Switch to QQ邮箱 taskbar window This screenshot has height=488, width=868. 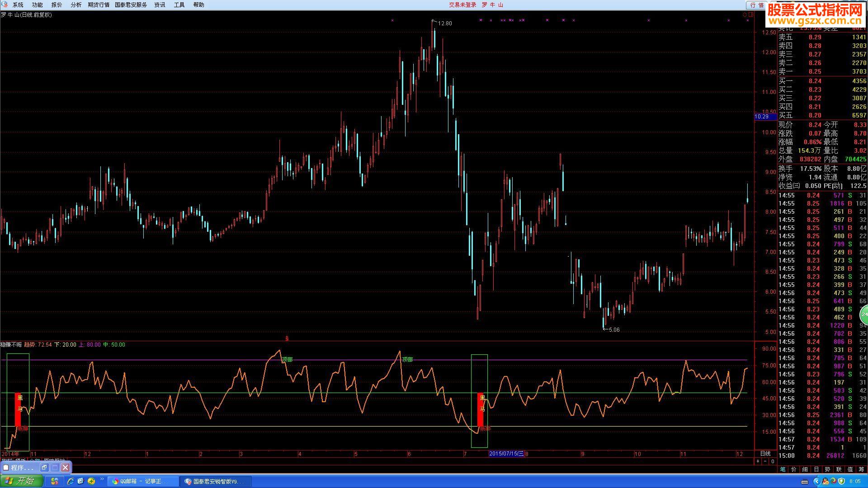pos(143,482)
